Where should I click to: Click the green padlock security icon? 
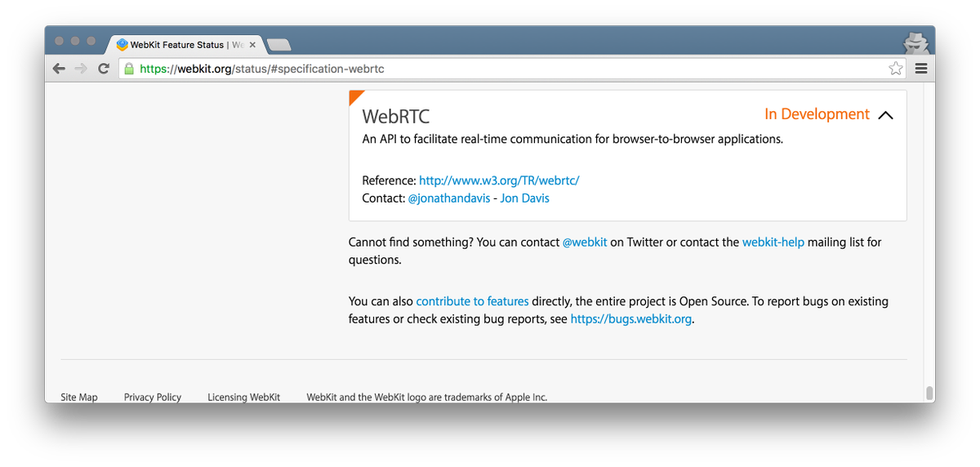(128, 69)
